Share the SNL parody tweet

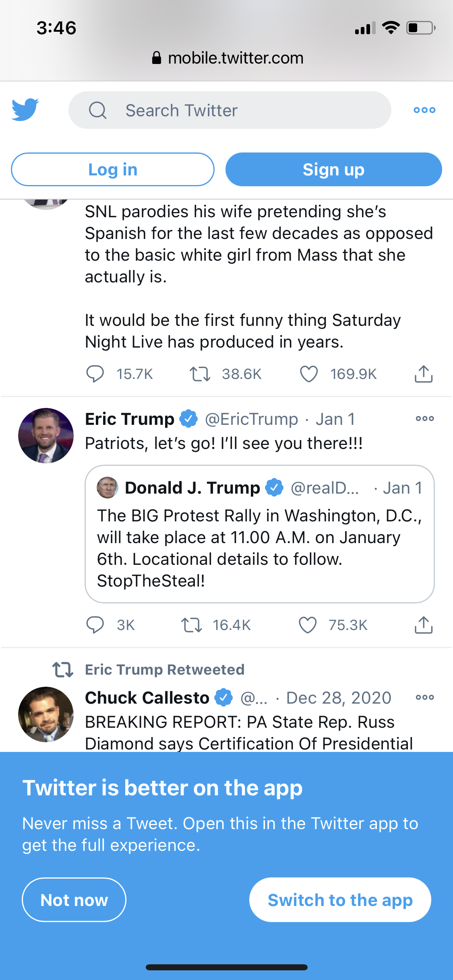423,374
